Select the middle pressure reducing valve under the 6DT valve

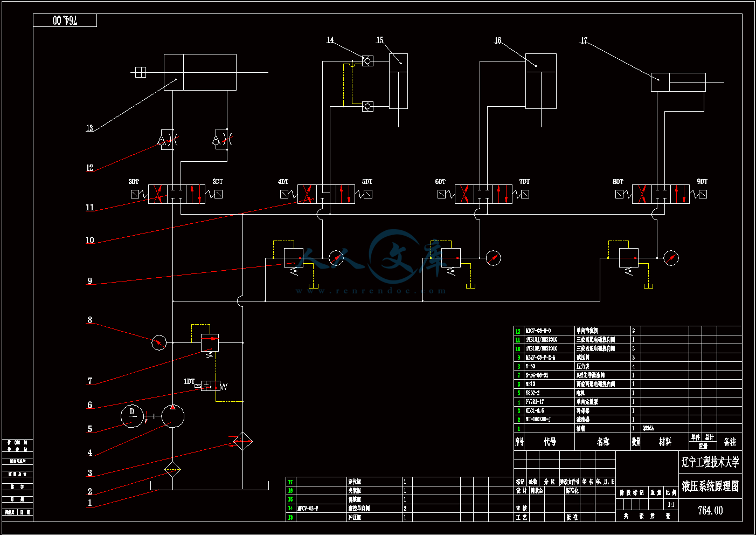coord(451,258)
